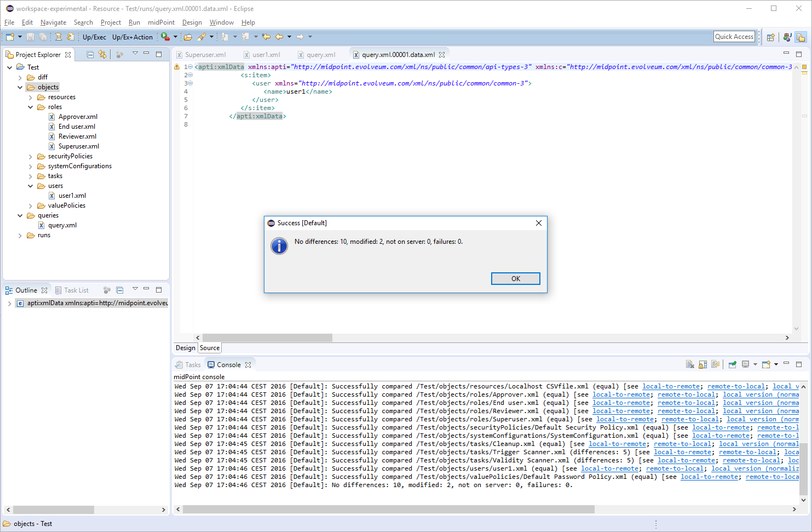Collapse the roles folder
This screenshot has width=812, height=532.
tap(31, 107)
